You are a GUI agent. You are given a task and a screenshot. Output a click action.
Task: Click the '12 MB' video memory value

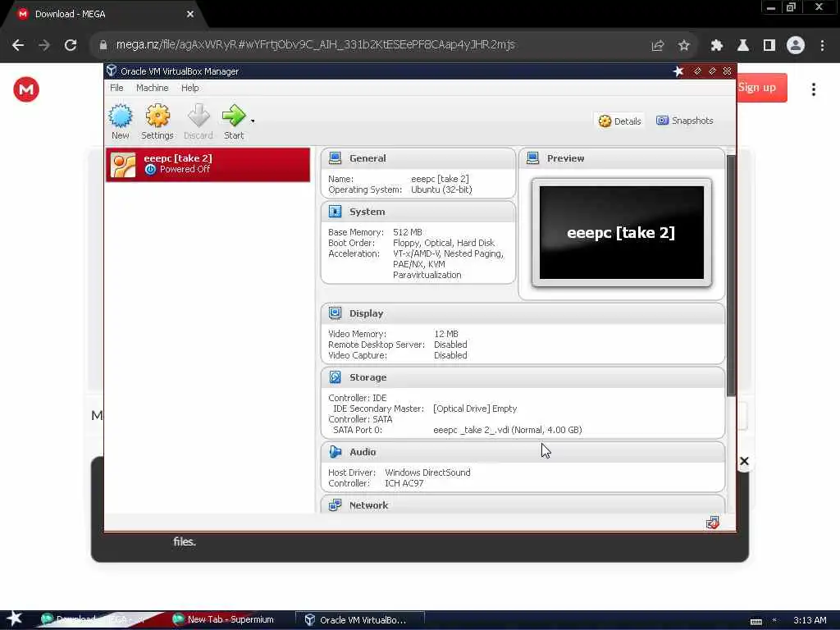tap(446, 334)
